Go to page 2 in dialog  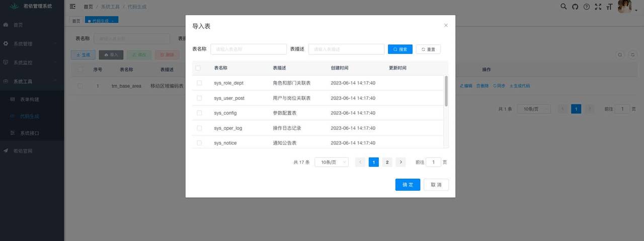point(387,162)
